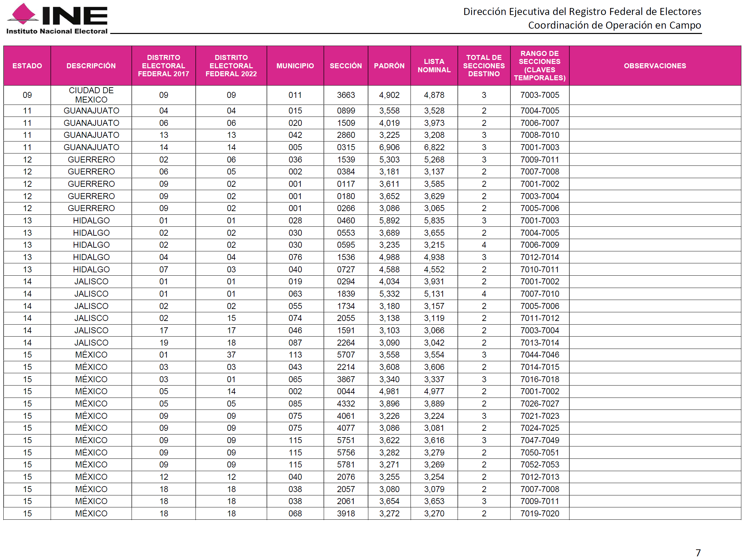
Task: Click Instituto Nacional Electoral text
Action: (x=57, y=31)
